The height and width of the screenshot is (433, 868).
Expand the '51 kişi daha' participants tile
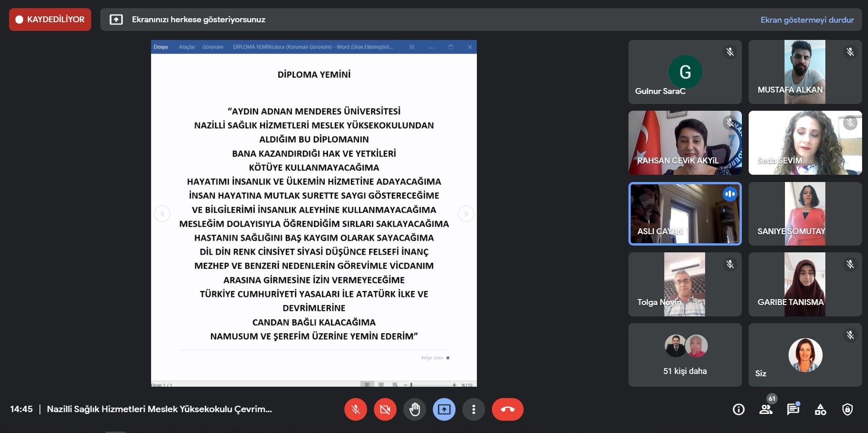coord(685,355)
